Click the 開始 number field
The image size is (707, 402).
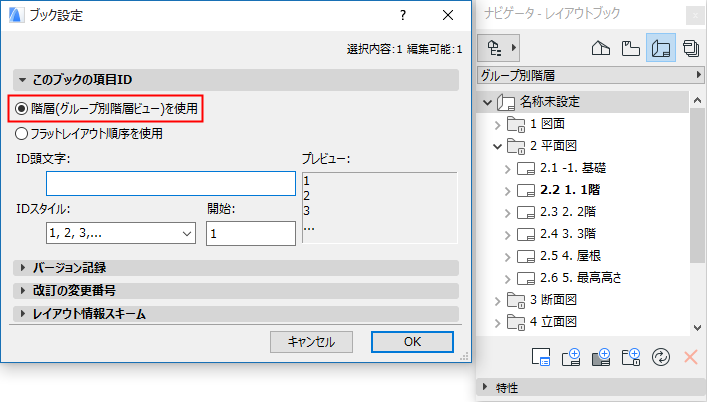(251, 233)
